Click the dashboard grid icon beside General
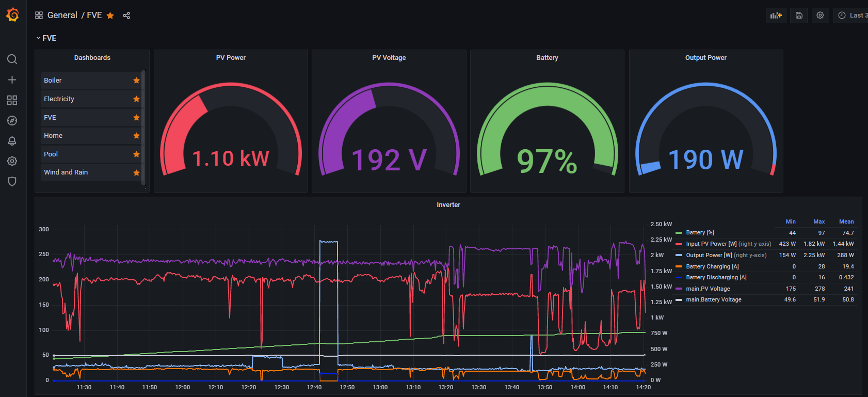Image resolution: width=868 pixels, height=397 pixels. pyautogui.click(x=39, y=15)
